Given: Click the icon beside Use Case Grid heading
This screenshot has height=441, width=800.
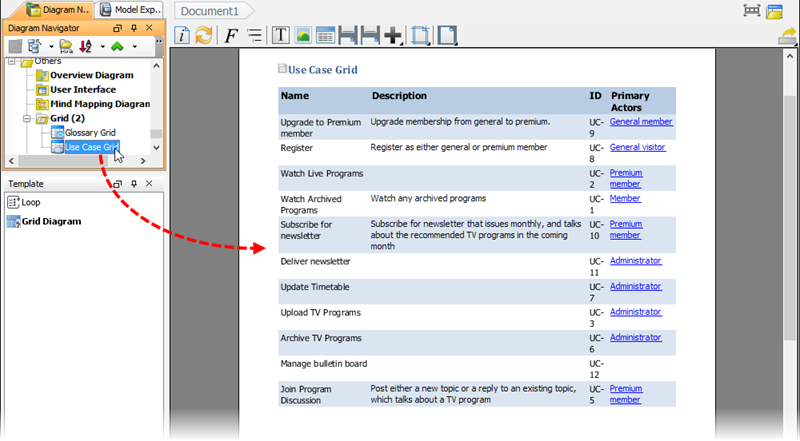Looking at the screenshot, I should coord(282,68).
